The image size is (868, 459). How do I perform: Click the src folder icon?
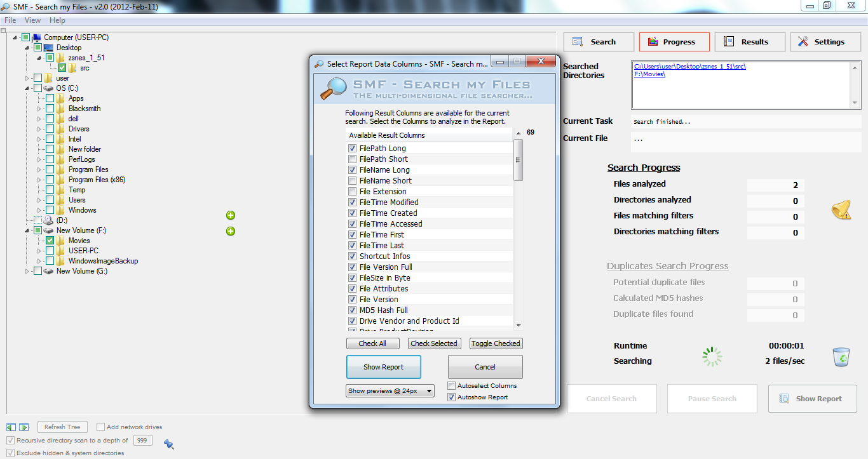coord(72,68)
